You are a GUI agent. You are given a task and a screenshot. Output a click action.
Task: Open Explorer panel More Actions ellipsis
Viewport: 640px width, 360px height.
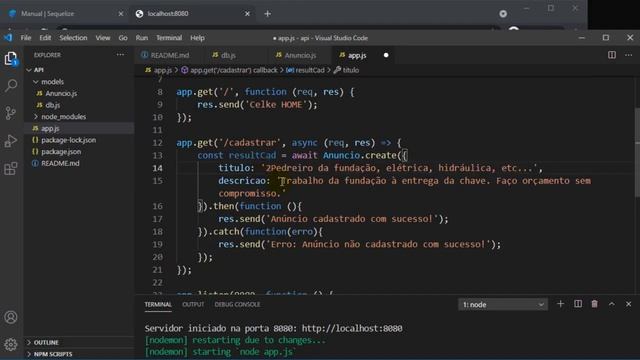point(120,55)
